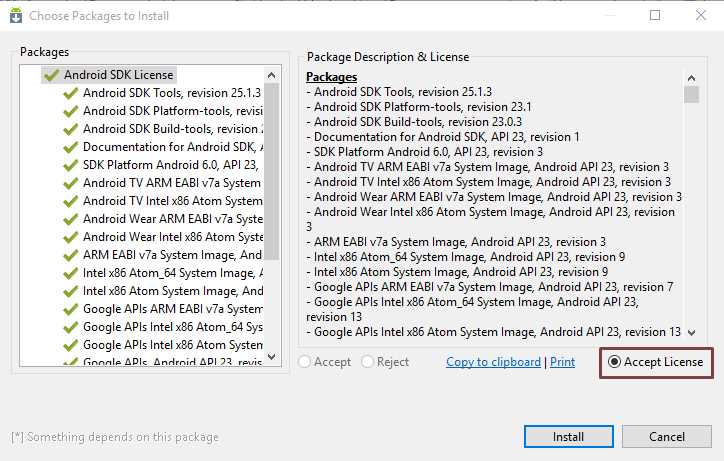Screen dimensions: 724x461
Task: Click Packages list scroll down arrow
Action: 272,357
